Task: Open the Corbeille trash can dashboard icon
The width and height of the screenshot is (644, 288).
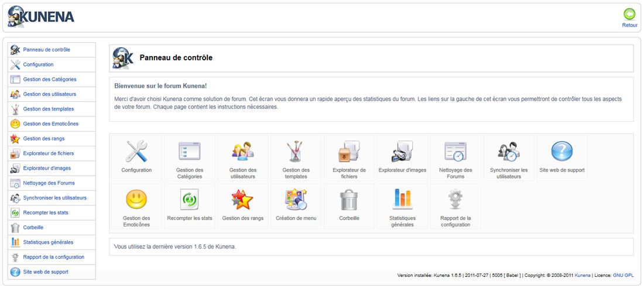Action: tap(349, 199)
